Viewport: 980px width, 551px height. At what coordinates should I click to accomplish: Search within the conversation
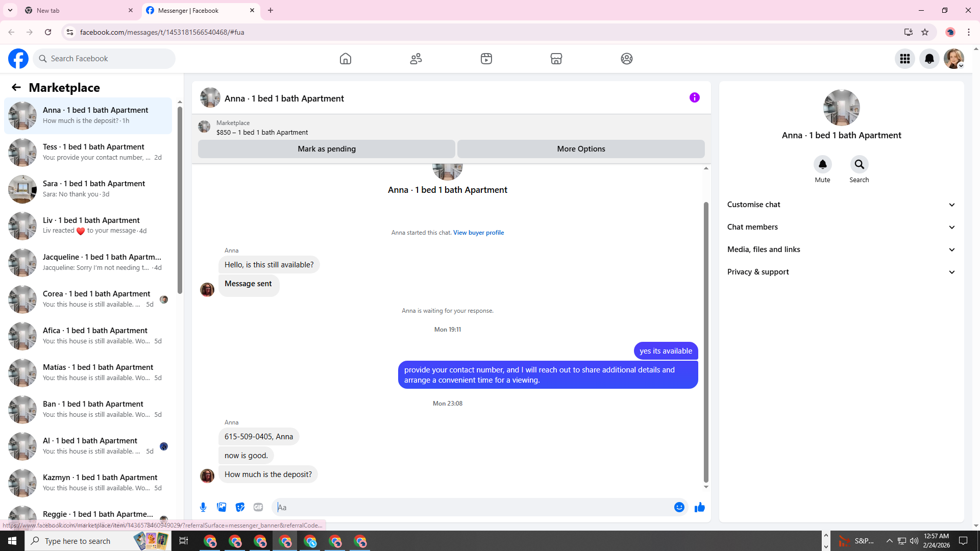(x=859, y=165)
